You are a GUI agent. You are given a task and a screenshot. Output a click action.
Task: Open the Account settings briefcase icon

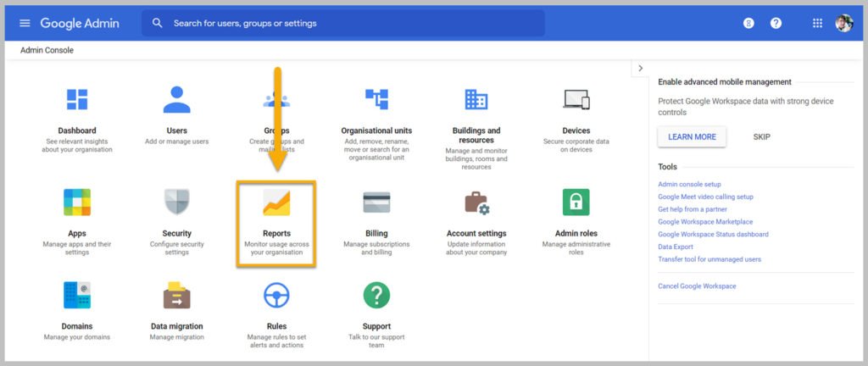(x=476, y=202)
